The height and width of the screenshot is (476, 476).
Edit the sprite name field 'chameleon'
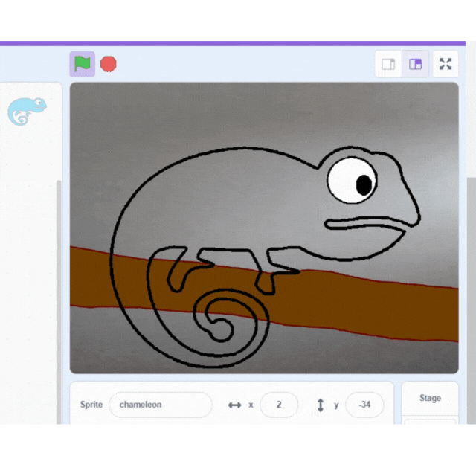(161, 405)
